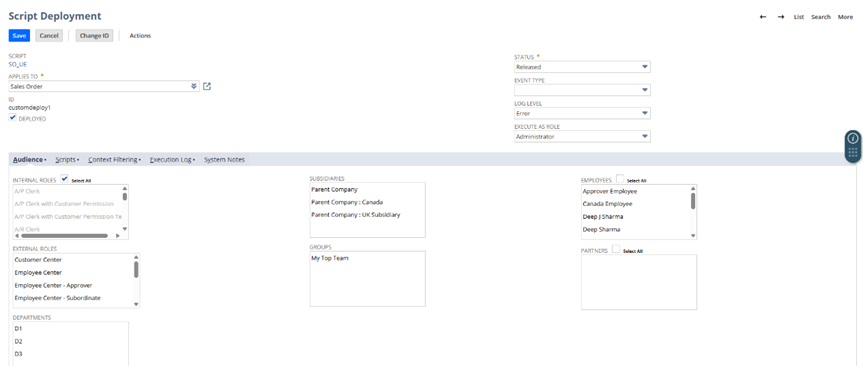Screen dimensions: 863x366
Task: Click the Cancel button
Action: click(x=49, y=36)
